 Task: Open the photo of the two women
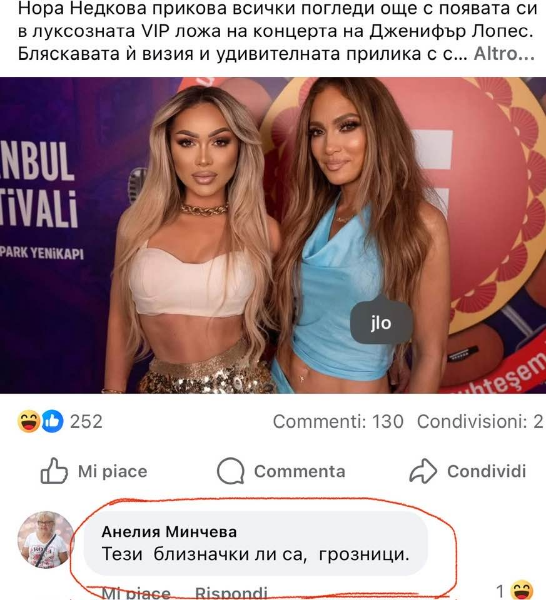point(273,235)
